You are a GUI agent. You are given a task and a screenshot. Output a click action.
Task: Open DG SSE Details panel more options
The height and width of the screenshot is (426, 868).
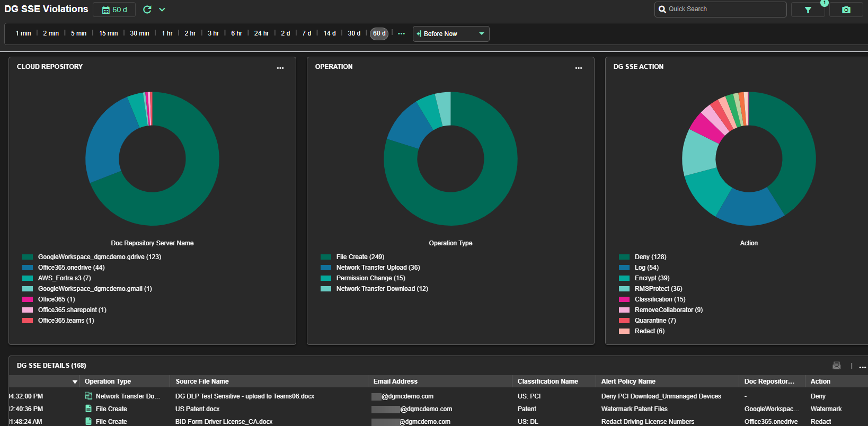[x=862, y=367]
